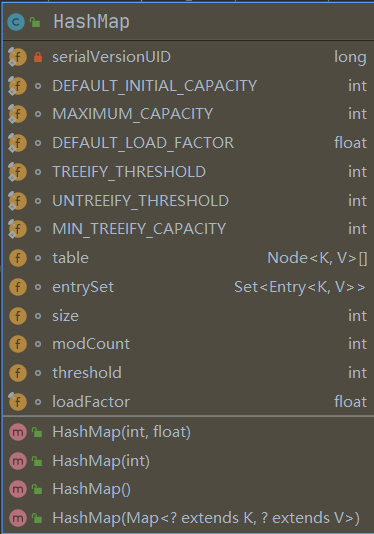The width and height of the screenshot is (374, 534).
Task: Click the public visibility icon next to HashMap header
Action: point(35,22)
